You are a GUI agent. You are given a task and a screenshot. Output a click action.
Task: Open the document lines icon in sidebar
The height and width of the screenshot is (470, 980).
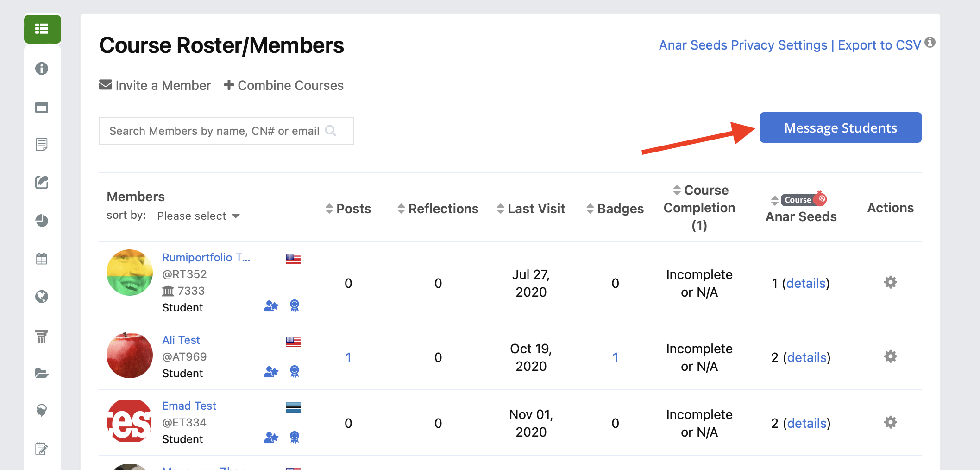pyautogui.click(x=42, y=145)
